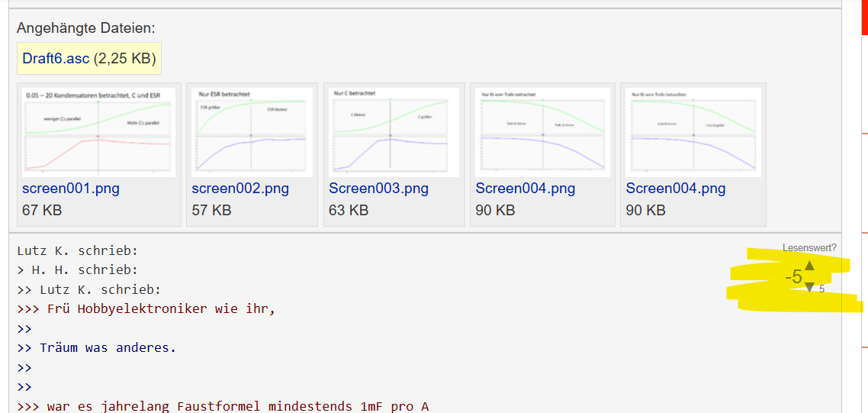The width and height of the screenshot is (868, 413).
Task: Follow the screen002.png file name link
Action: [240, 189]
